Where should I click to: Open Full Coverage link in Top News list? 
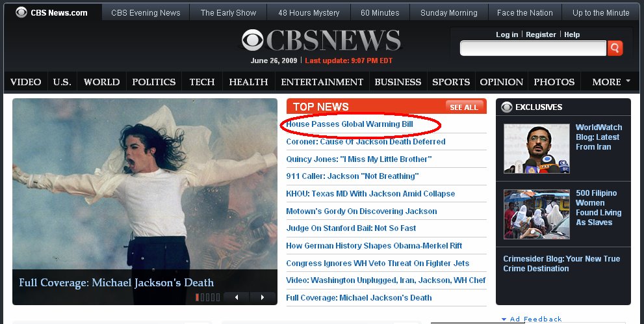[359, 298]
